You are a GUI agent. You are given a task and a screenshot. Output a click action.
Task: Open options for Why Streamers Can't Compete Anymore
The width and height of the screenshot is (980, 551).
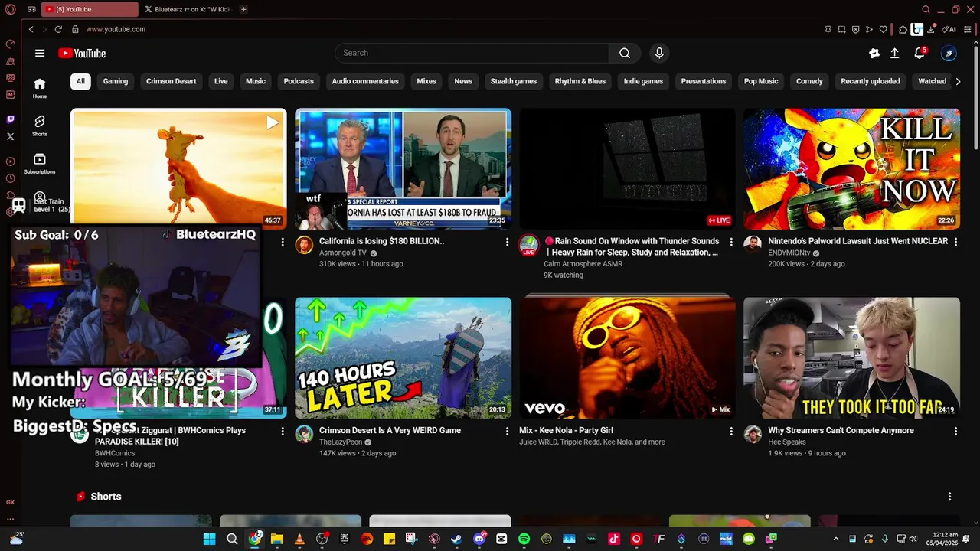pyautogui.click(x=955, y=432)
